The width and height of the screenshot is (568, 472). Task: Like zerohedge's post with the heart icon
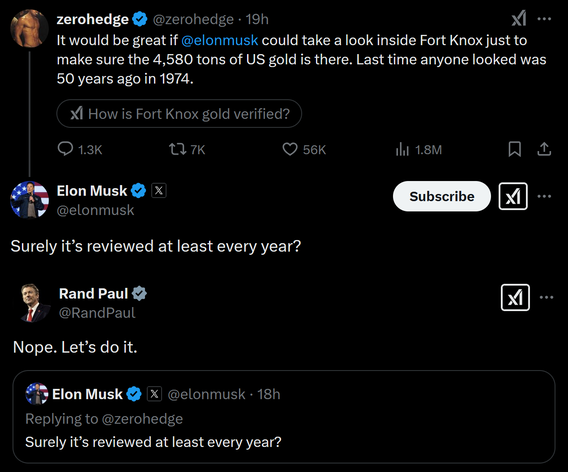tap(290, 149)
